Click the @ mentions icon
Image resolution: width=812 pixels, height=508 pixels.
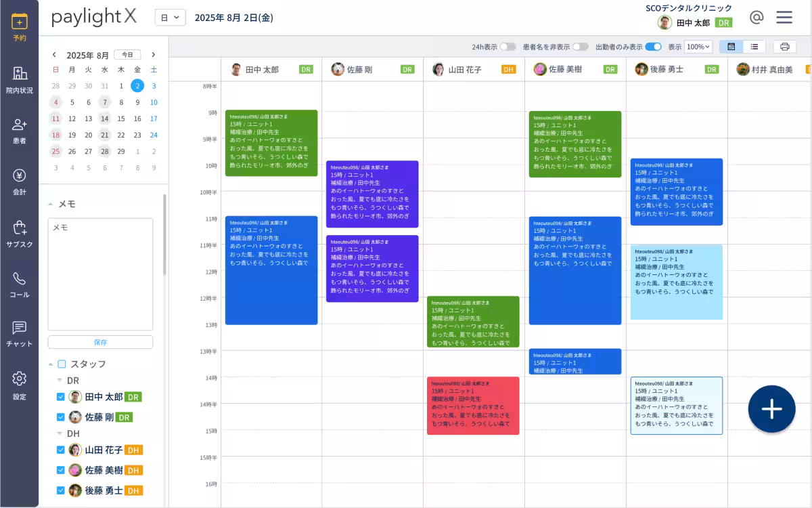pos(757,18)
